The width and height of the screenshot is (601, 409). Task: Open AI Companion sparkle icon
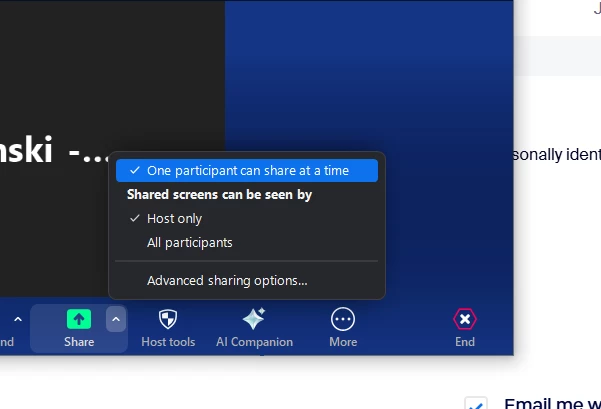254,319
